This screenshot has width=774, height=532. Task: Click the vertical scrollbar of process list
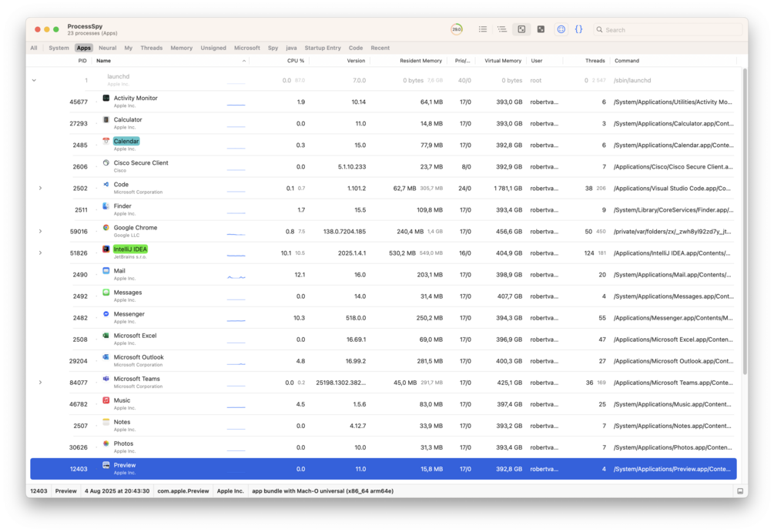tap(745, 221)
